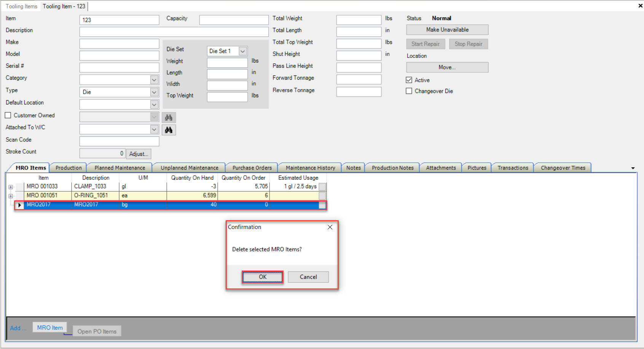Toggle the checkbox in MRO 001033 row
The height and width of the screenshot is (349, 644).
pos(322,187)
